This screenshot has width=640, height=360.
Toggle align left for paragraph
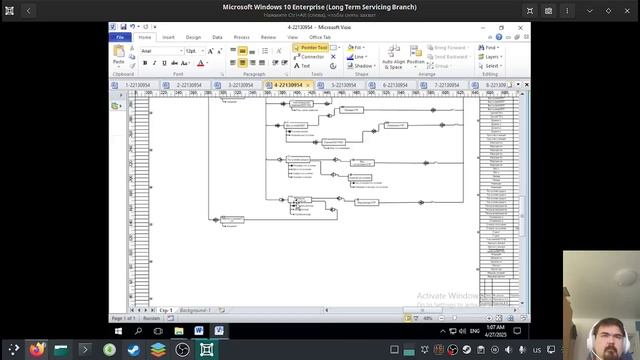233,63
